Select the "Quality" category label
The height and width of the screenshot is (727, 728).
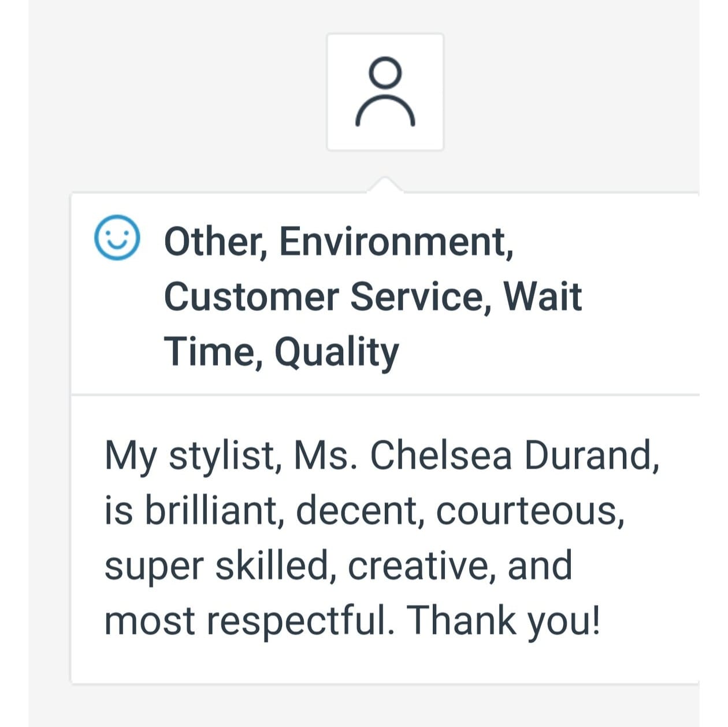[x=336, y=353]
